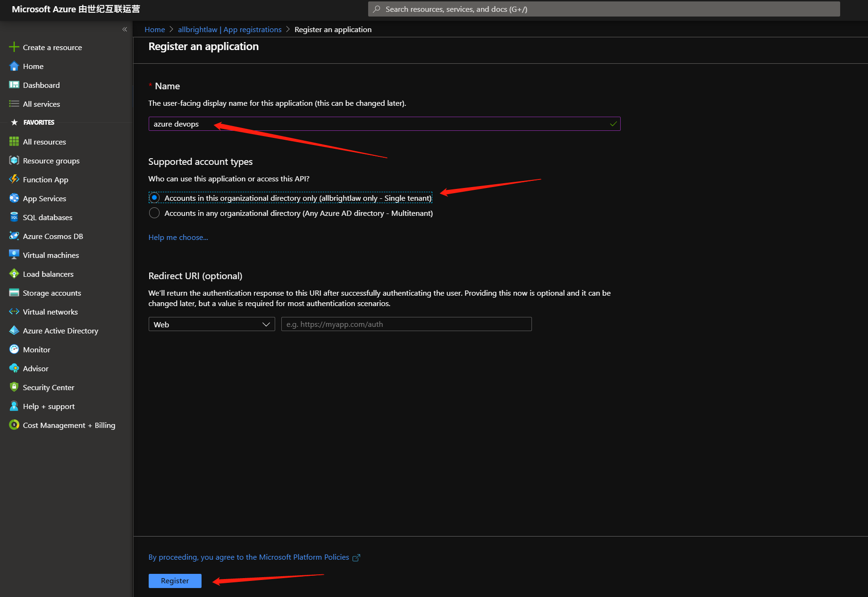Image resolution: width=868 pixels, height=597 pixels.
Task: Select the Single tenant account type radio
Action: click(x=154, y=198)
